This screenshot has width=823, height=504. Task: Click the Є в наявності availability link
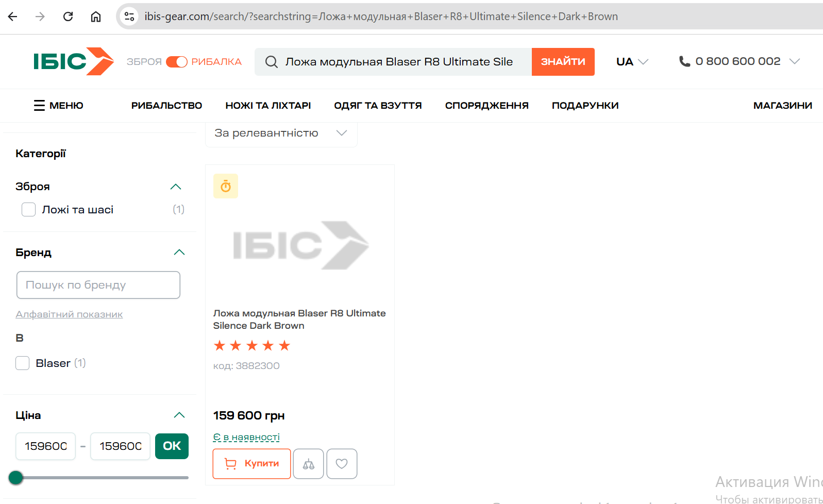[246, 437]
